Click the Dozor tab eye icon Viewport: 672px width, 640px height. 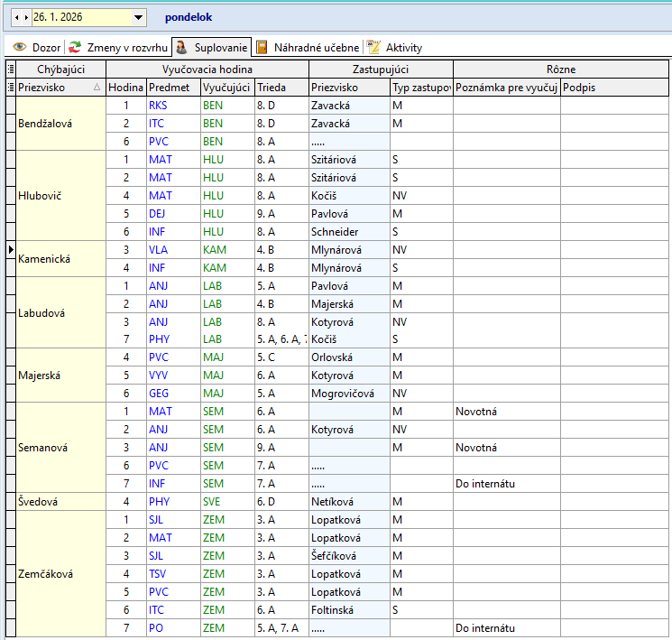pos(18,47)
